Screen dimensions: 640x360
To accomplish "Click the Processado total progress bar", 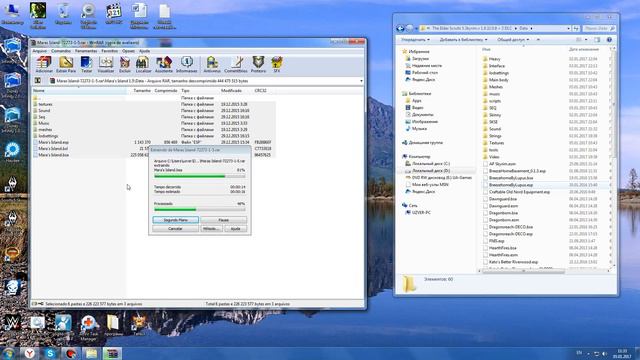I will [200, 209].
